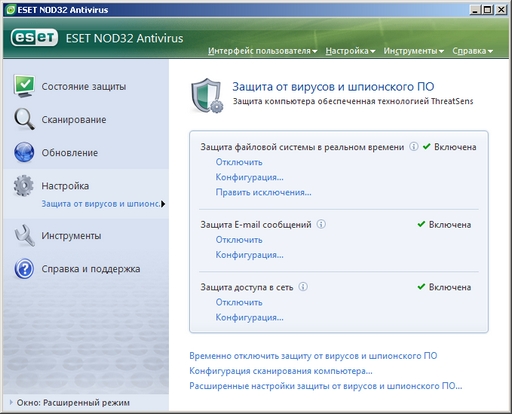Image resolution: width=512 pixels, height=414 pixels.
Task: Click Включена status of real-time protection
Action: click(455, 147)
